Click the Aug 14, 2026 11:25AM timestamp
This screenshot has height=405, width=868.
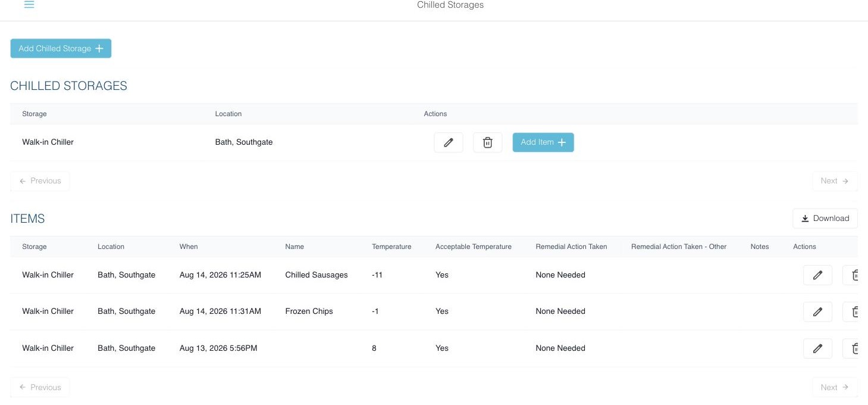220,275
